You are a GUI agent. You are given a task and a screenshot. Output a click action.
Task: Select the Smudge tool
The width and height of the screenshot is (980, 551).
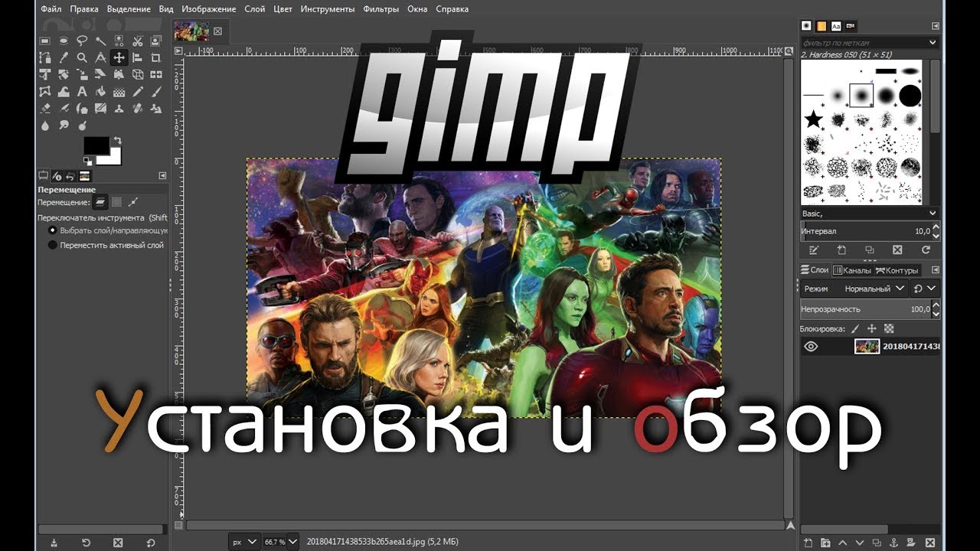[x=64, y=126]
